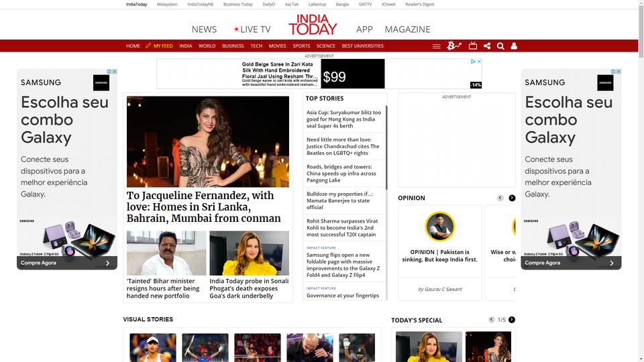Viewport: 644px width, 362px height.
Task: Close the top banner saree ad
Action: coord(479,62)
